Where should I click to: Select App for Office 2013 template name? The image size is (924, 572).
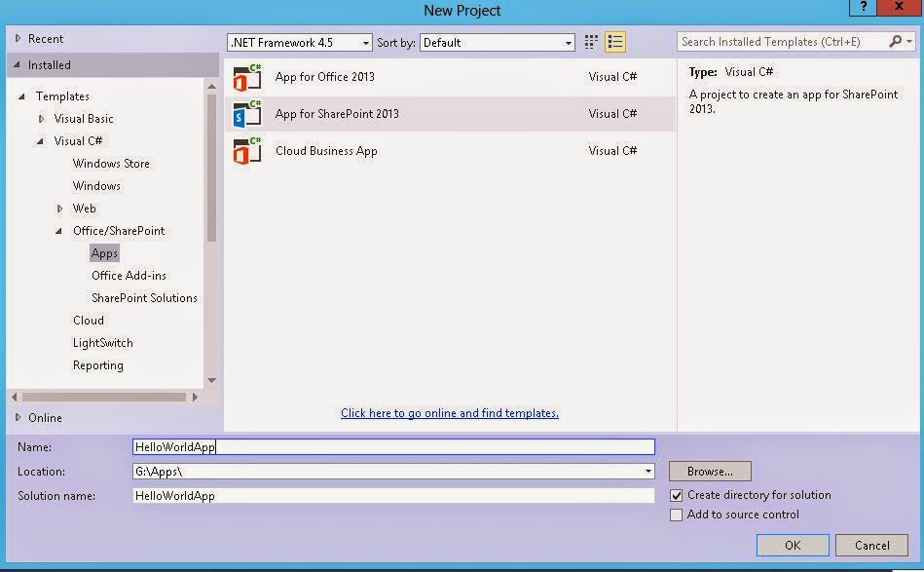coord(324,77)
